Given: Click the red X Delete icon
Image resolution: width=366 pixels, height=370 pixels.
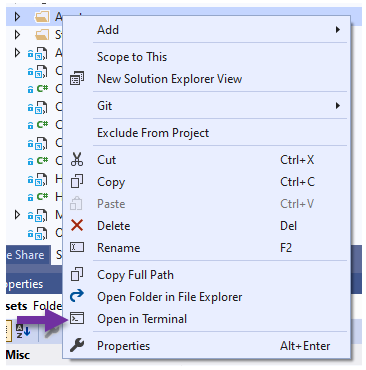Looking at the screenshot, I should click(x=77, y=226).
